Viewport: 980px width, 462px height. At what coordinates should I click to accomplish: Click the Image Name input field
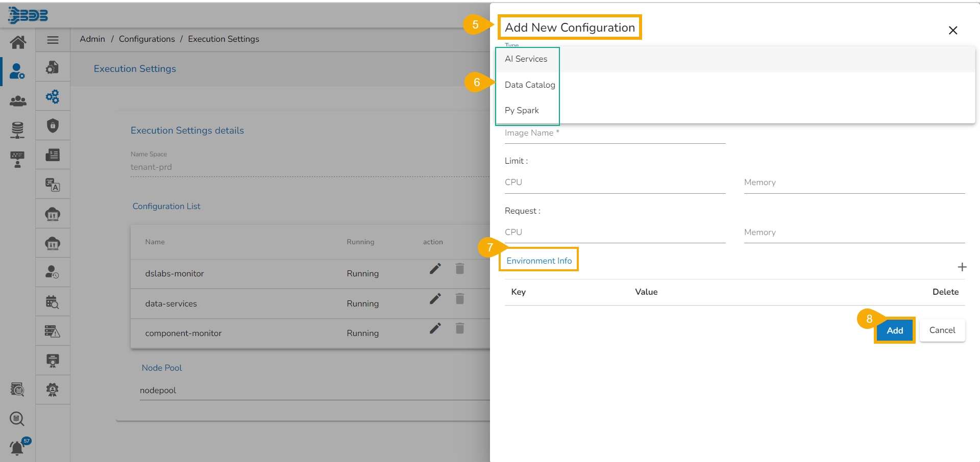point(615,134)
